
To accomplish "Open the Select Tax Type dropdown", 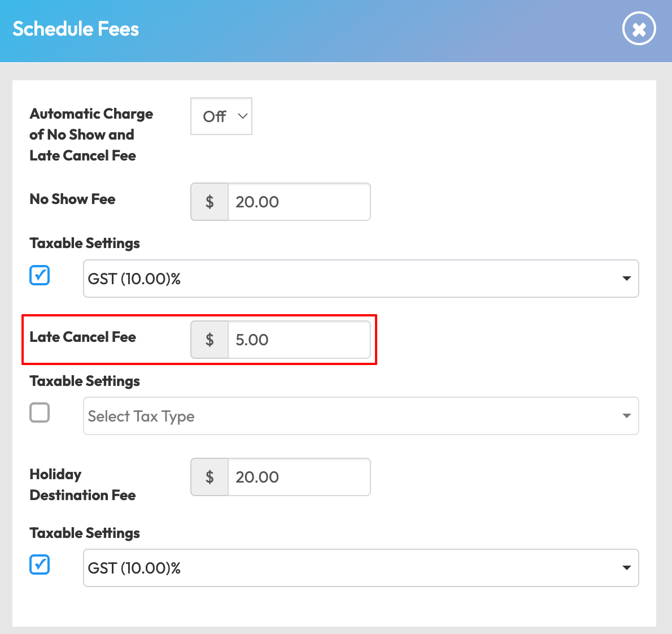I will [x=361, y=416].
